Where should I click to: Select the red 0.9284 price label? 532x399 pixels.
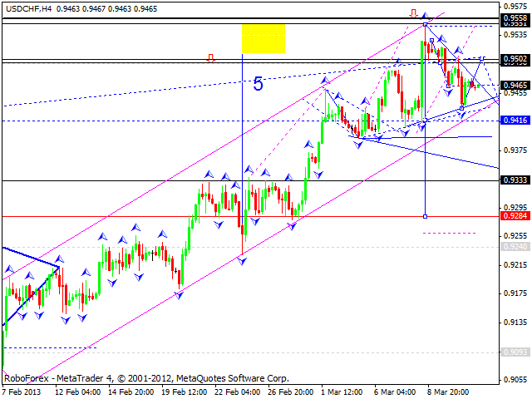(x=515, y=216)
